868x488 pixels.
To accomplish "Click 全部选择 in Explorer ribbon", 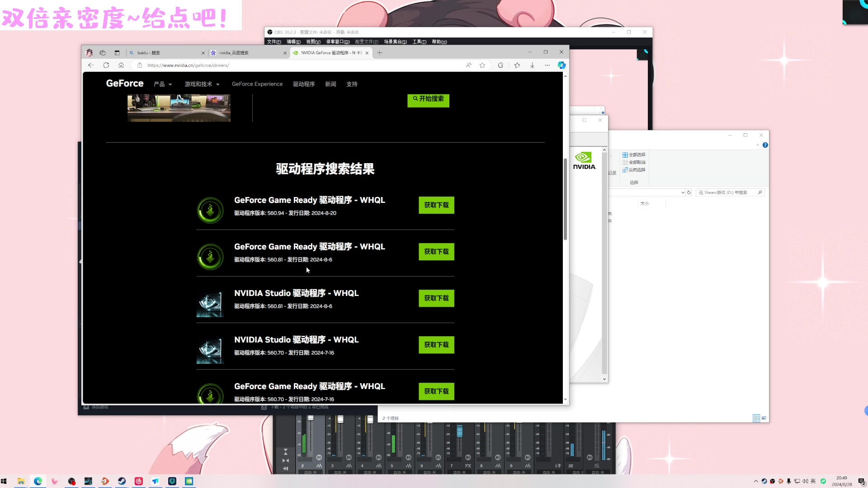I will coord(634,155).
